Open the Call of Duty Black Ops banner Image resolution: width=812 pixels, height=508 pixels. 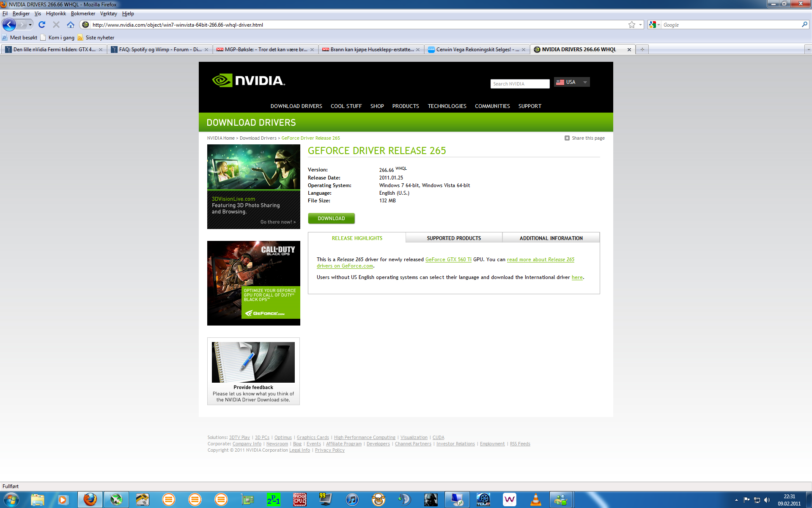[x=254, y=283]
